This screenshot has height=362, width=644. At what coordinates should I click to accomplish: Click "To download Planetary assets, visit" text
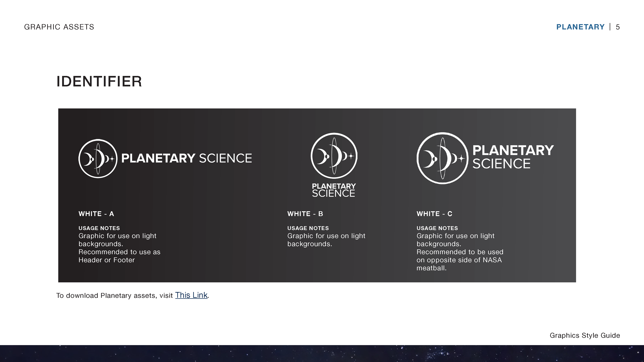tap(115, 295)
